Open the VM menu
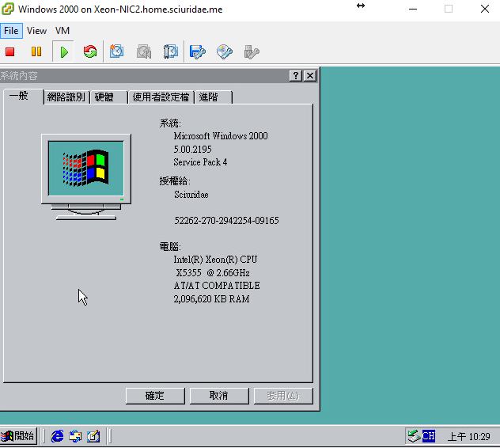This screenshot has width=500, height=448. [x=62, y=31]
